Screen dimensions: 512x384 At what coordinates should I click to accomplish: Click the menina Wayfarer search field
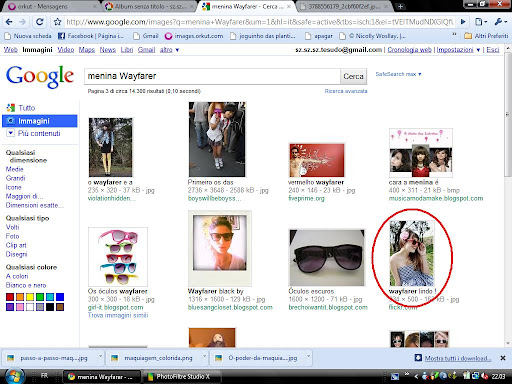[x=212, y=76]
